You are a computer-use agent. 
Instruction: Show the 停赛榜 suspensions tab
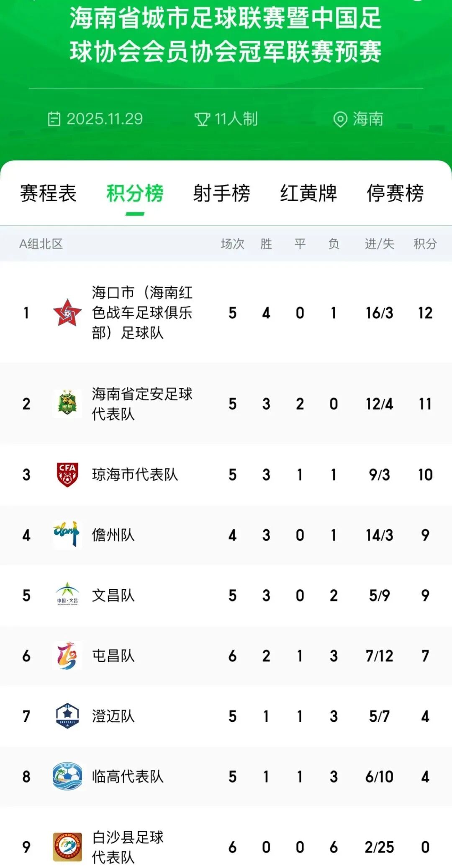click(395, 194)
